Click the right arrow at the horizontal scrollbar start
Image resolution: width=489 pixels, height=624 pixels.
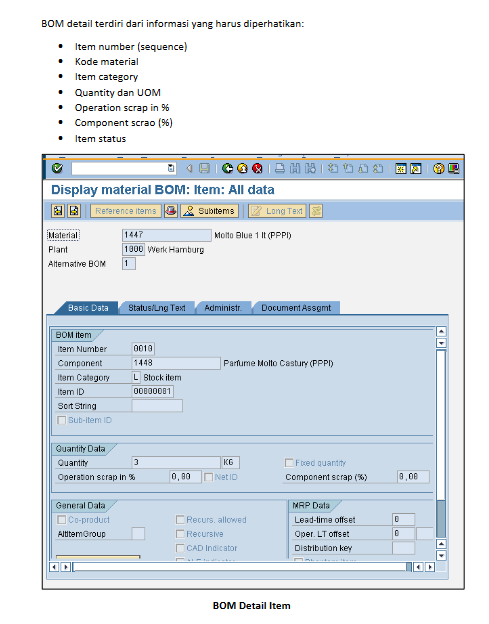(x=66, y=567)
